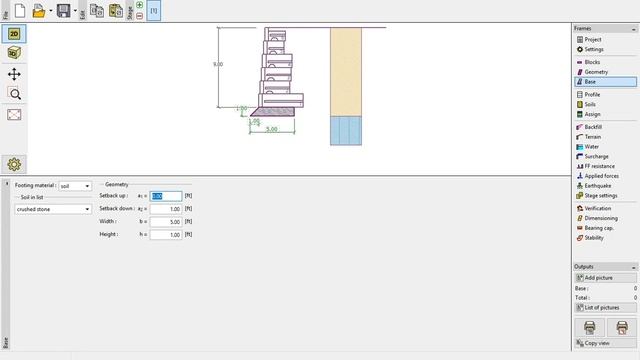Create a new file from the toolbar
Viewport: 640px width, 360px height.
(x=20, y=11)
